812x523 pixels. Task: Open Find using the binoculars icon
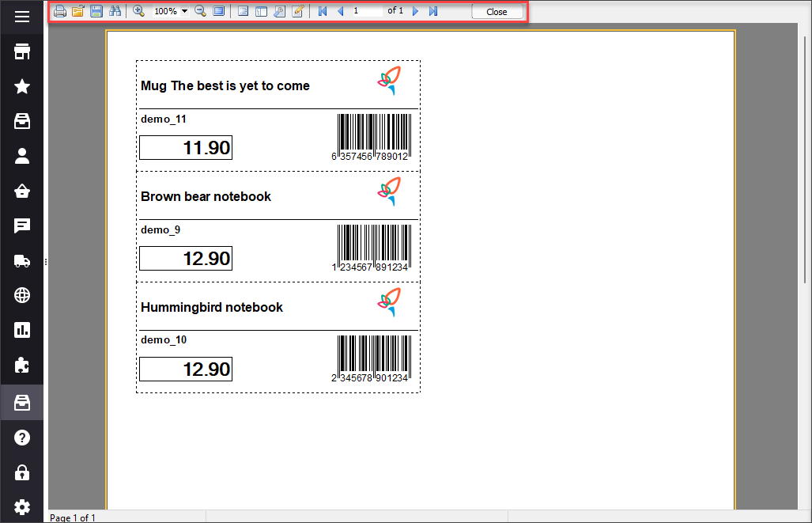[x=115, y=11]
